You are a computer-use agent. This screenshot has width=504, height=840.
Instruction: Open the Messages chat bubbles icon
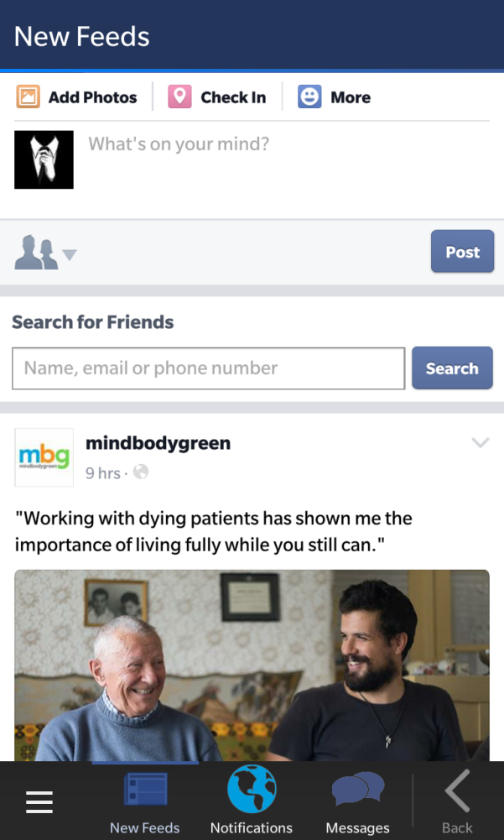pyautogui.click(x=358, y=789)
